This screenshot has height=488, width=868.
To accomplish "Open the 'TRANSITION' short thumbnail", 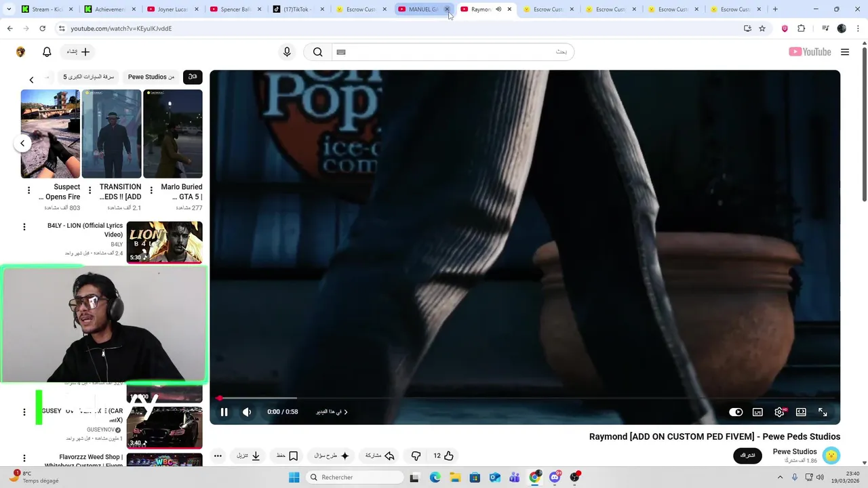I will pyautogui.click(x=112, y=134).
